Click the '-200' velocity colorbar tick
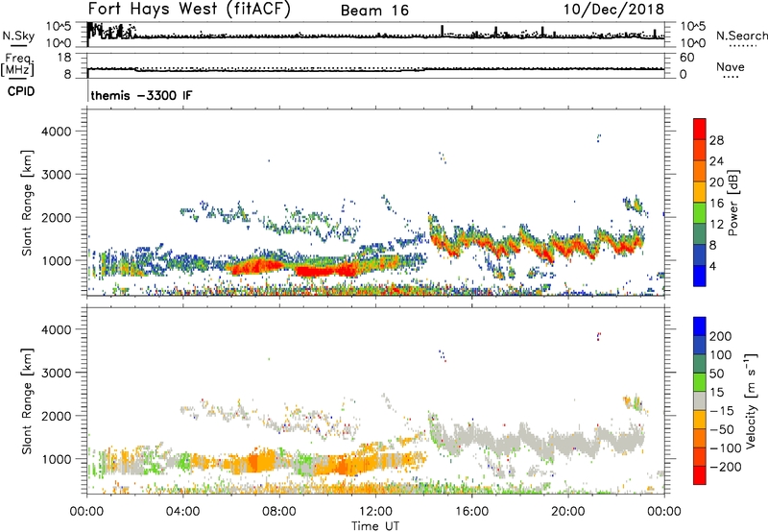Image resolution: width=768 pixels, height=532 pixels. pyautogui.click(x=725, y=467)
